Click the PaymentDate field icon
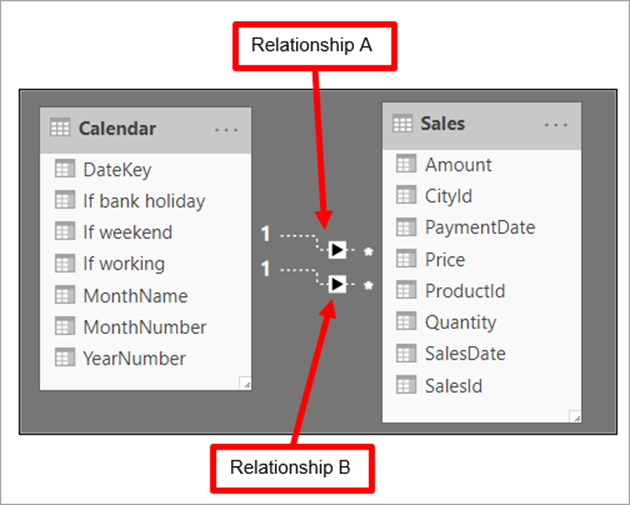This screenshot has width=630, height=505. pyautogui.click(x=406, y=227)
